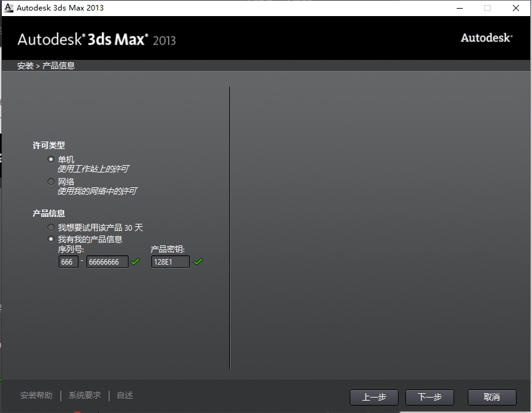Screen dimensions: 532x413
Task: Open the 系统要求 system requirements link
Action: coord(85,395)
